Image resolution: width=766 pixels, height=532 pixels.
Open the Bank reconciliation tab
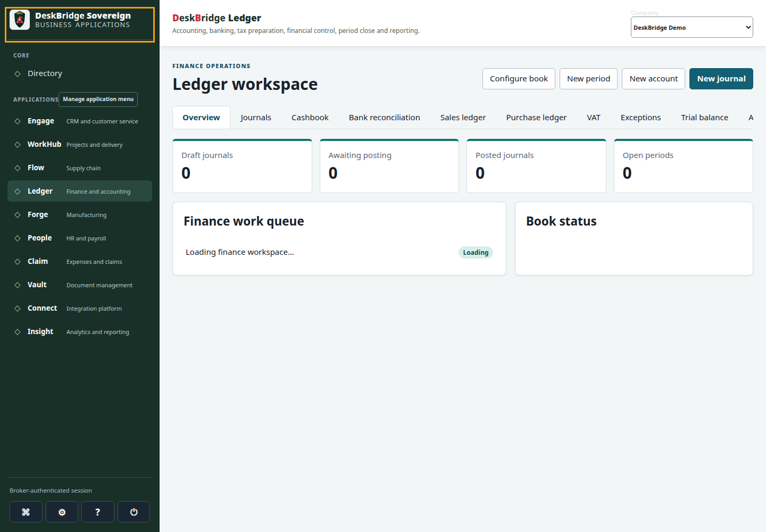pos(384,118)
